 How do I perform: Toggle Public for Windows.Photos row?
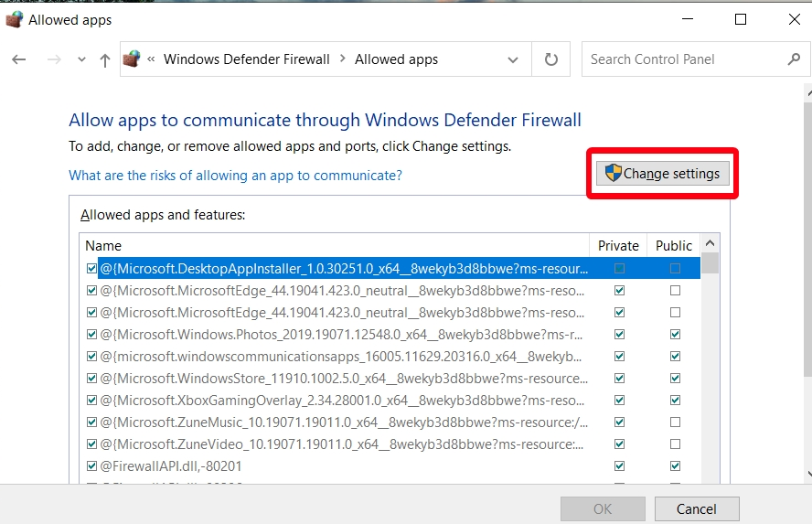click(x=675, y=335)
